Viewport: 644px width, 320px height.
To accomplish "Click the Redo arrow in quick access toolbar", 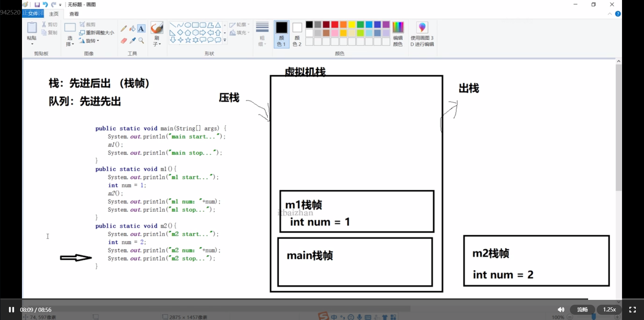I will (53, 4).
